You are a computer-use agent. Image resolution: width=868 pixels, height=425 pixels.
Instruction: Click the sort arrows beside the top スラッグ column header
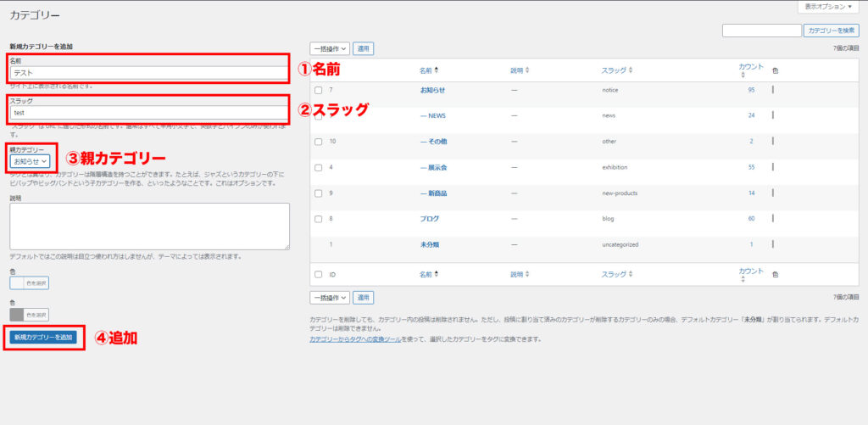631,70
